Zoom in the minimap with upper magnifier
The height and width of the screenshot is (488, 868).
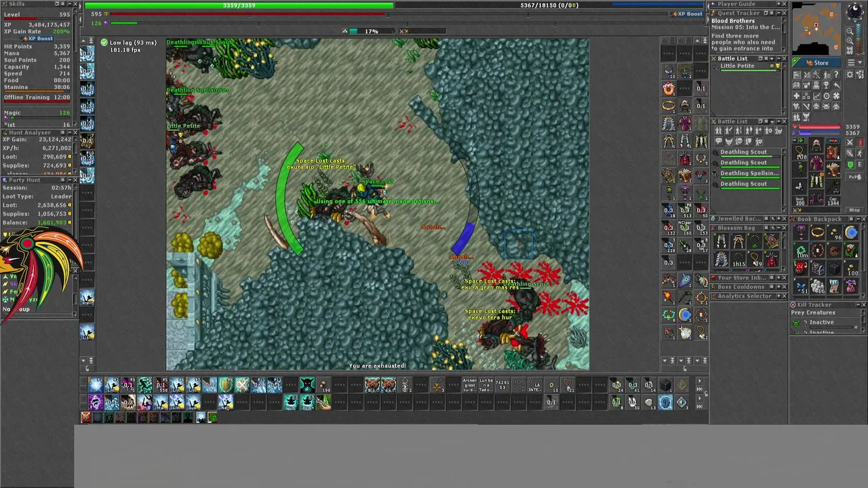850,31
